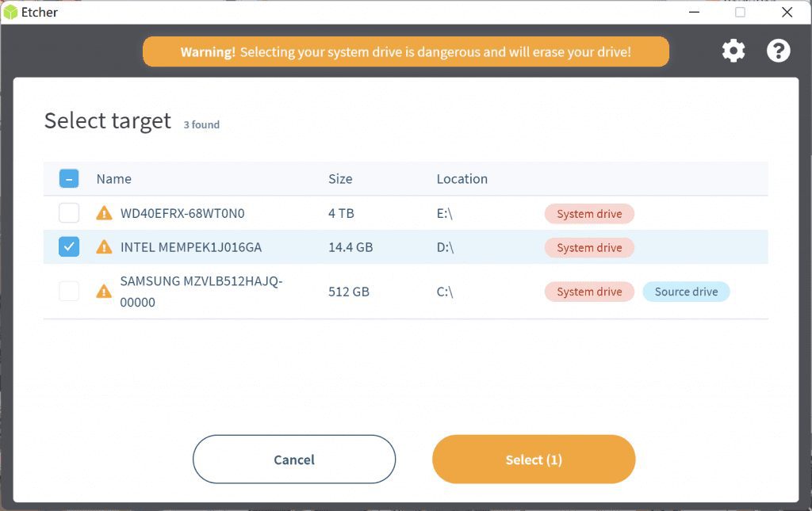Click System drive badge on D:\ row
The height and width of the screenshot is (511, 812).
[589, 248]
